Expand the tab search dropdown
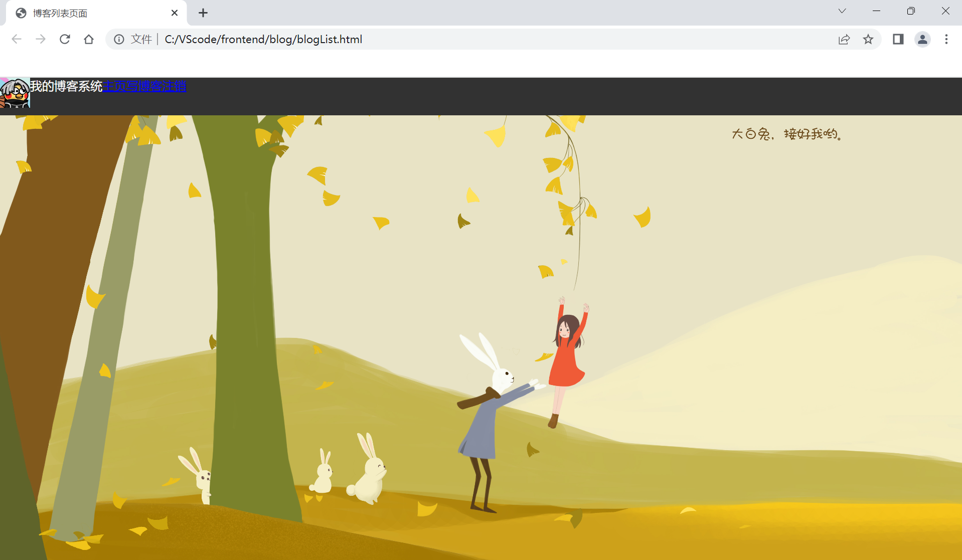The width and height of the screenshot is (962, 560). tap(842, 11)
